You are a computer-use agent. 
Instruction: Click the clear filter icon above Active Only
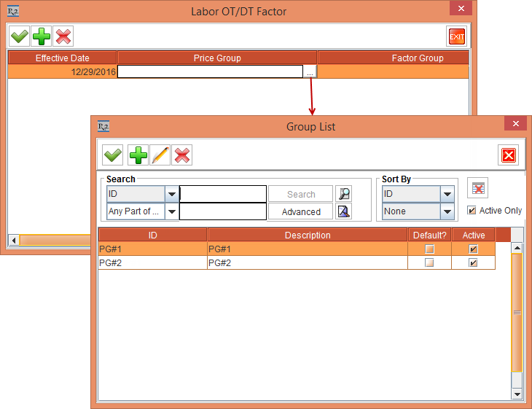[477, 188]
